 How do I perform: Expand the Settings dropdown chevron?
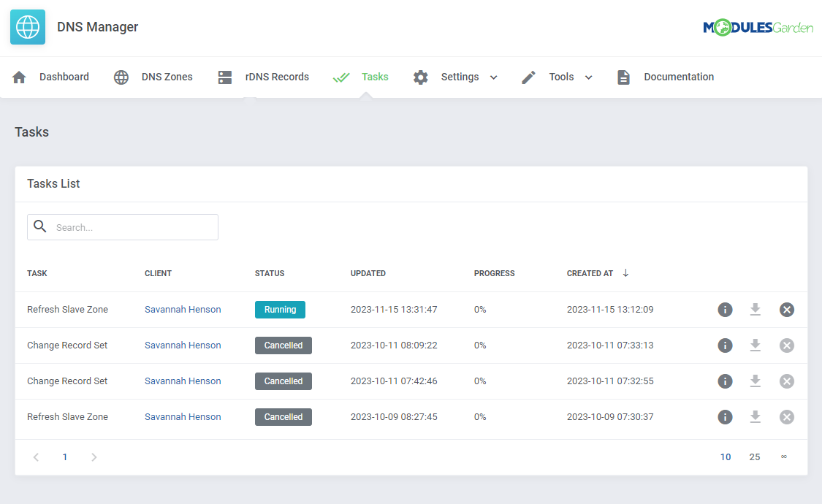point(493,77)
